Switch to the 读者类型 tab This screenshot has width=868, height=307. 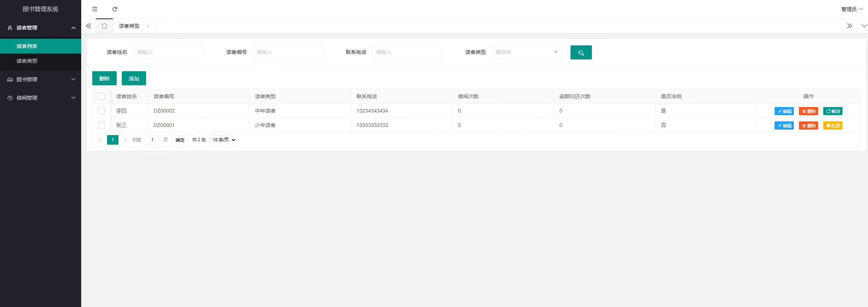pyautogui.click(x=129, y=26)
